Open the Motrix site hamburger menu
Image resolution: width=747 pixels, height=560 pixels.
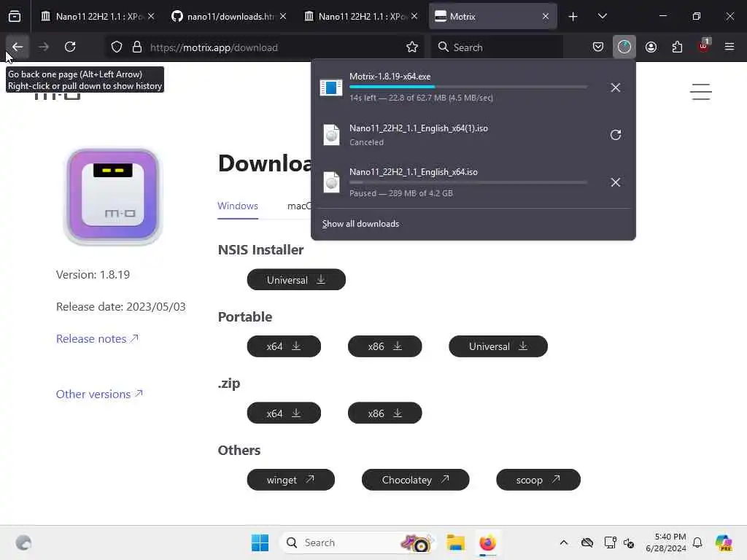click(701, 92)
